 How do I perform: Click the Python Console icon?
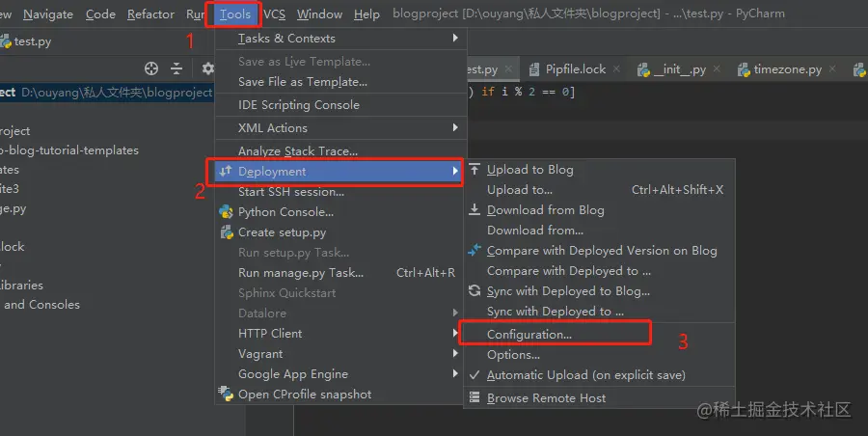coord(226,211)
